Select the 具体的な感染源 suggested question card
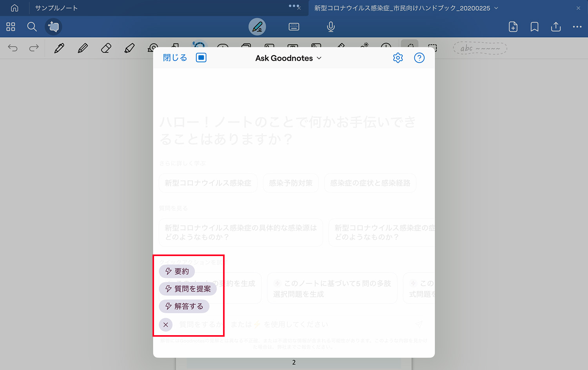The width and height of the screenshot is (588, 370). [241, 233]
